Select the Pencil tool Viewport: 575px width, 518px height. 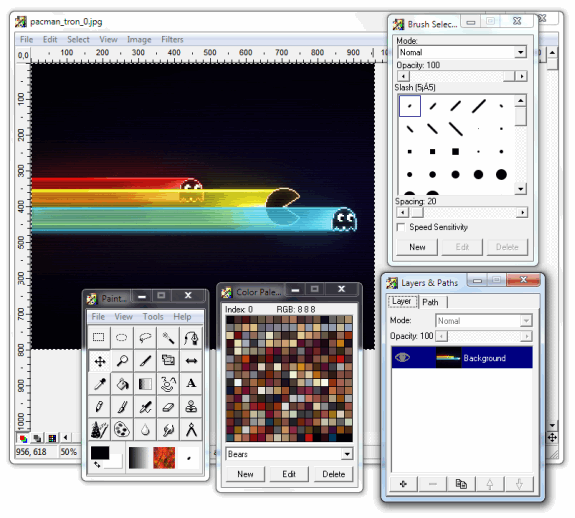coord(99,407)
